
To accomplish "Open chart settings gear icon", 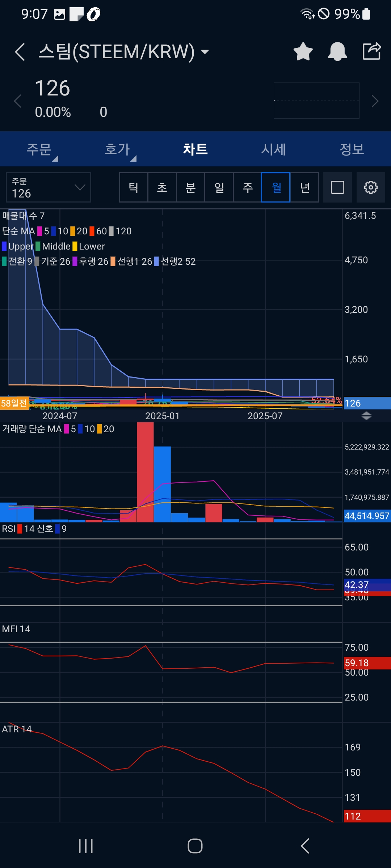I will 371,187.
